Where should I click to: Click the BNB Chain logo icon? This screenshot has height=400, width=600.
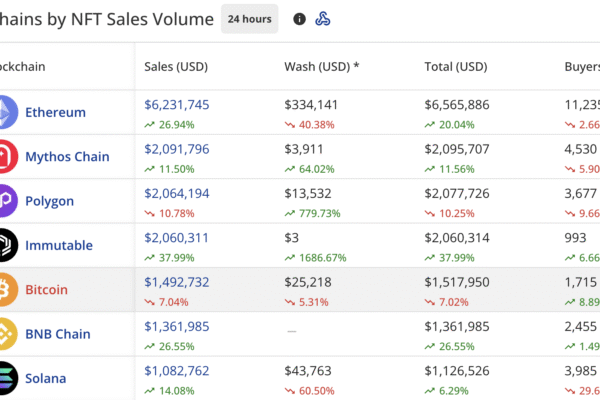(5, 334)
